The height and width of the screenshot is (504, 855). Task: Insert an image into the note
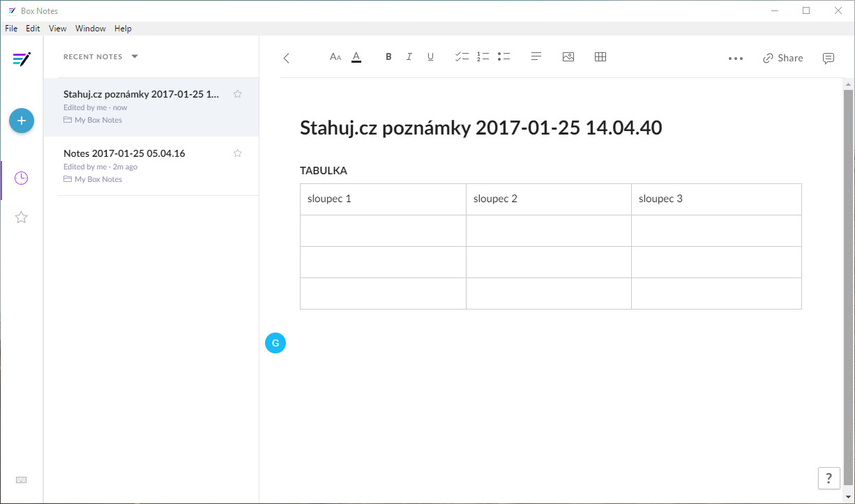tap(568, 57)
